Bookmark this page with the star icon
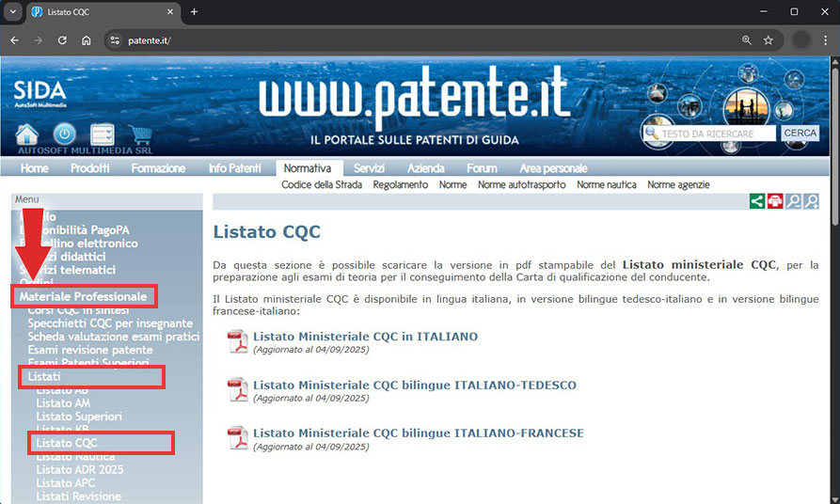 (x=769, y=40)
